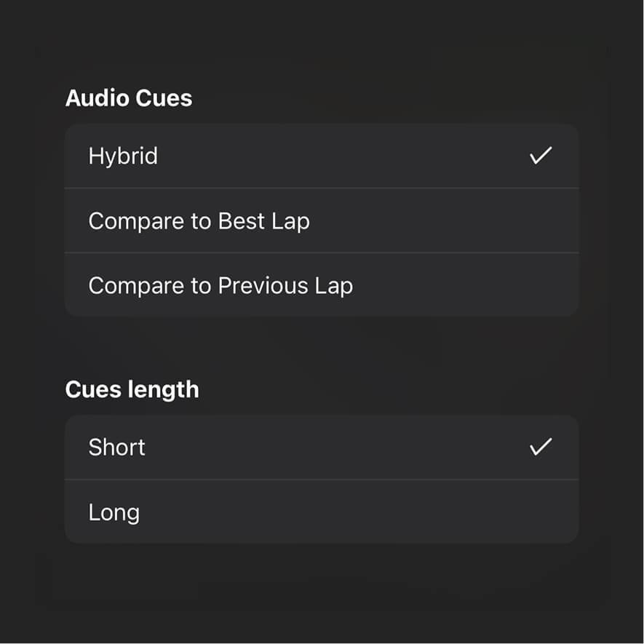Screen dimensions: 644x644
Task: Tap the Long text label
Action: tap(114, 512)
